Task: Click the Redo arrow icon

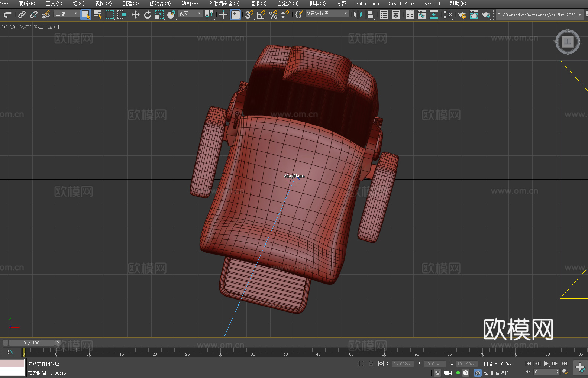Action: [7, 14]
